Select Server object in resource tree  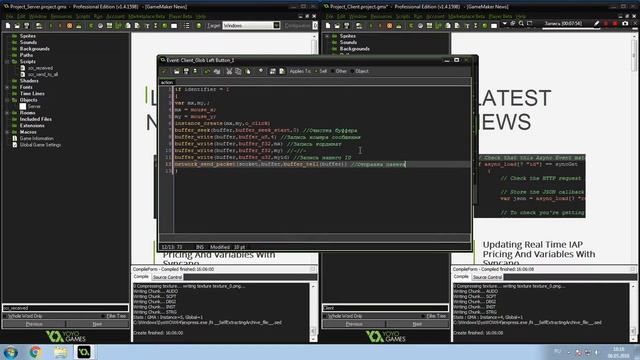34,107
